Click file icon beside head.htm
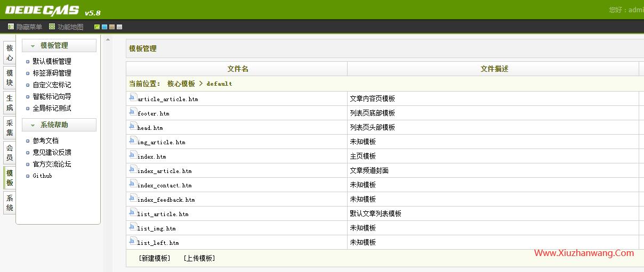 (x=133, y=126)
